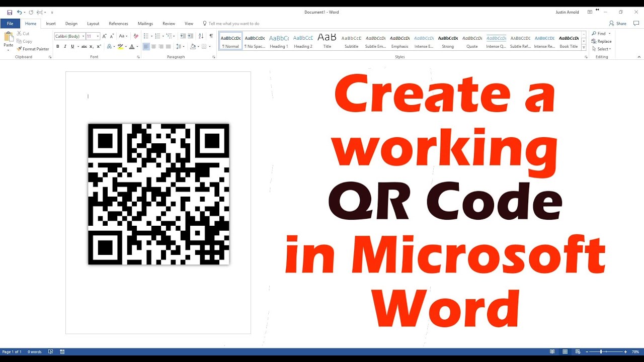Screen dimensions: 644x362
Task: Toggle bold formatting
Action: (58, 46)
